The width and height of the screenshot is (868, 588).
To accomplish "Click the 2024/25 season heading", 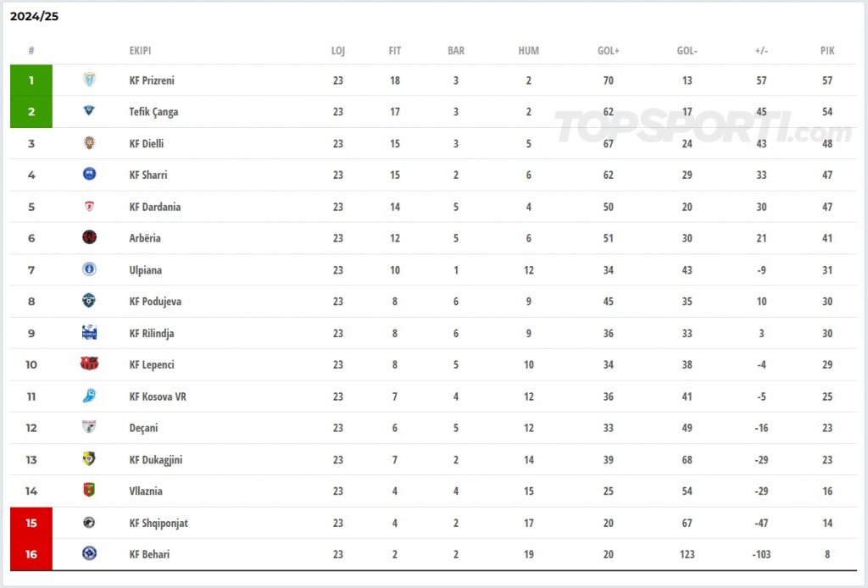I will [34, 16].
